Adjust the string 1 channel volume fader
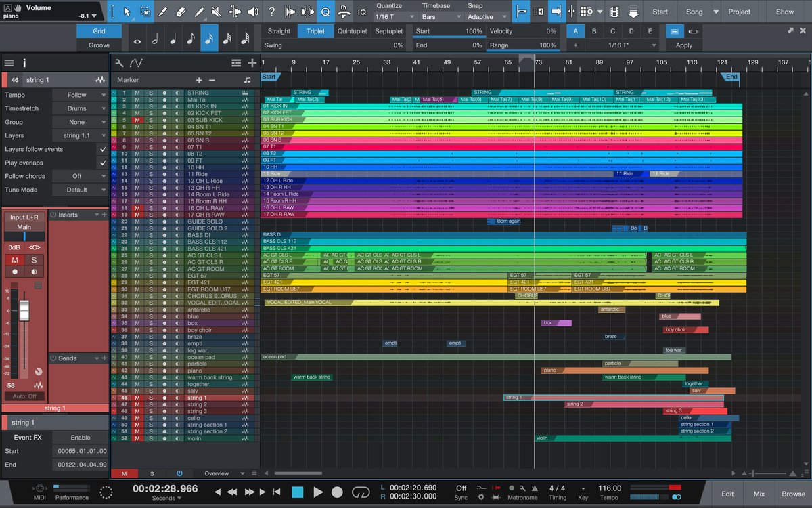This screenshot has width=812, height=508. (x=24, y=310)
